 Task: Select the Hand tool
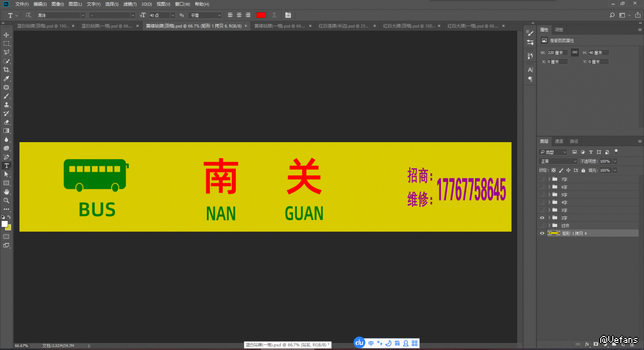click(7, 192)
